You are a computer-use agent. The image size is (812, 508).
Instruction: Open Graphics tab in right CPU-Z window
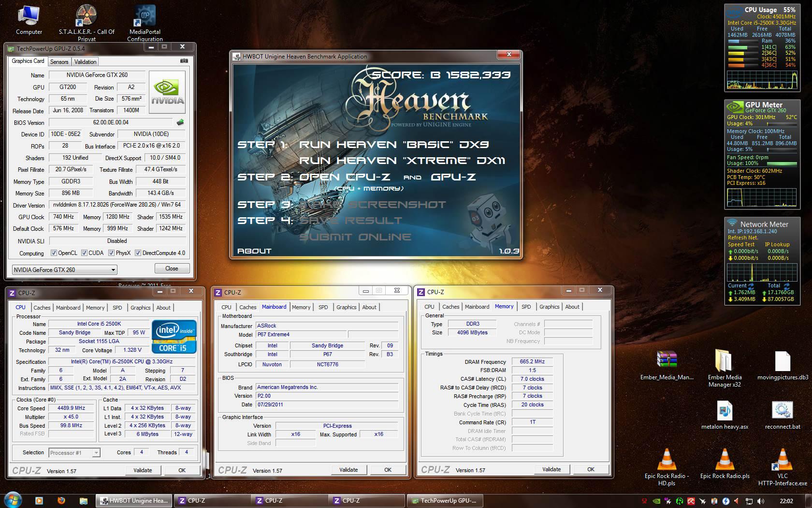549,307
